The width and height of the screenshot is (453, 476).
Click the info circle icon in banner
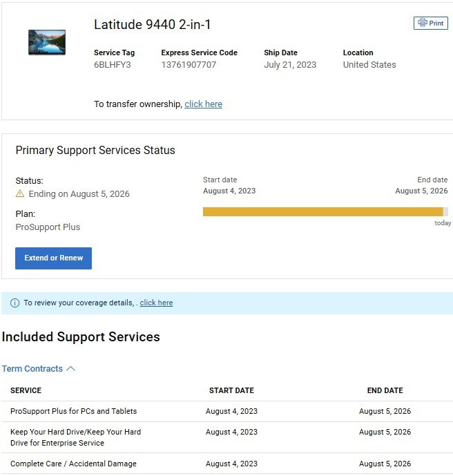coord(15,303)
